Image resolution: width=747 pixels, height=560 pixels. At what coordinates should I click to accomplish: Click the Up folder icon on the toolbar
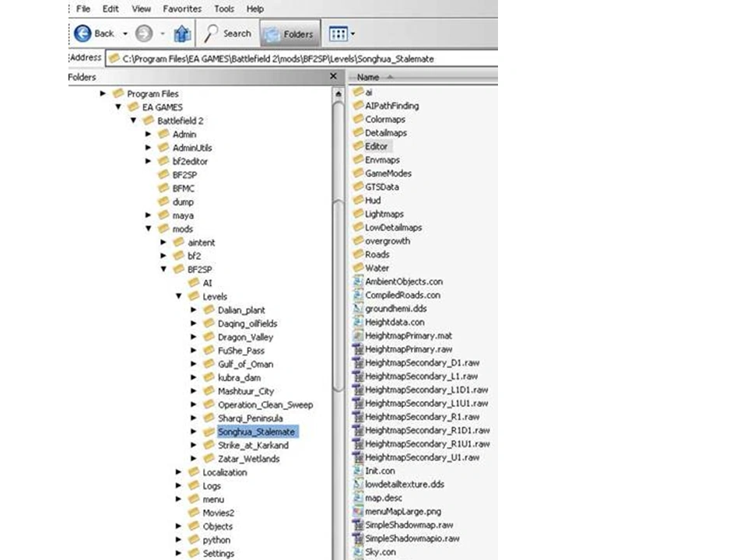pyautogui.click(x=182, y=33)
